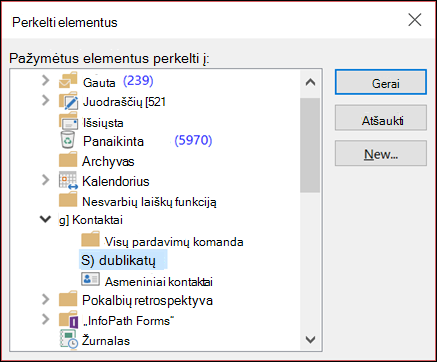The width and height of the screenshot is (437, 362).
Task: Expand the Gauta folder
Action: 46,80
